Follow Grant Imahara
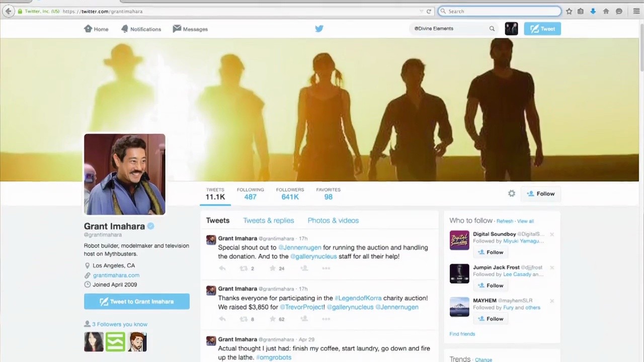 [540, 194]
